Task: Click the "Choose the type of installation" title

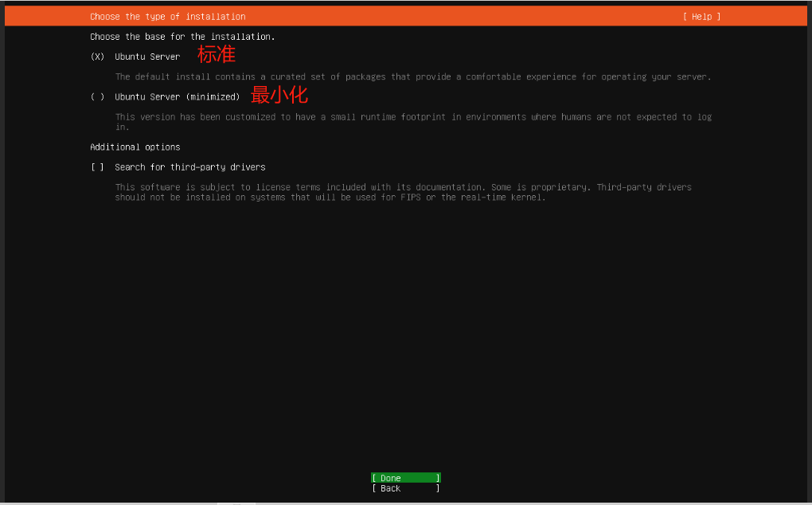Action: point(167,17)
